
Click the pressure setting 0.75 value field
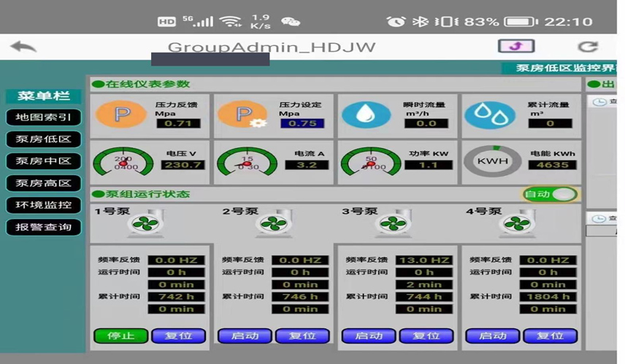[302, 123]
